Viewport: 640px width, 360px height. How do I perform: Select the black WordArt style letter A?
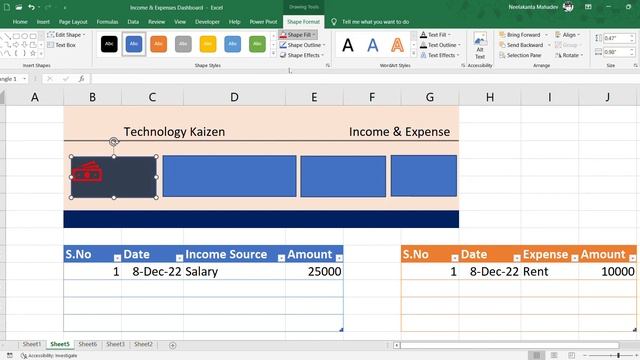(348, 45)
